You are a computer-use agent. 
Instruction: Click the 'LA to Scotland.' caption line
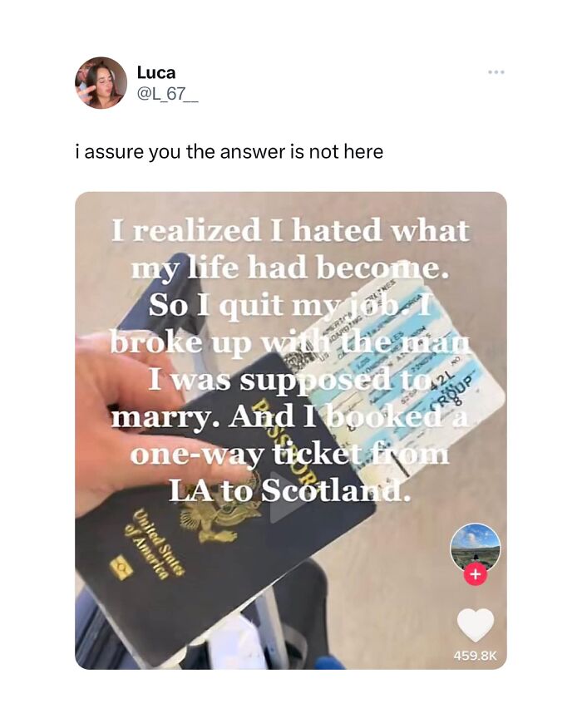(x=290, y=490)
